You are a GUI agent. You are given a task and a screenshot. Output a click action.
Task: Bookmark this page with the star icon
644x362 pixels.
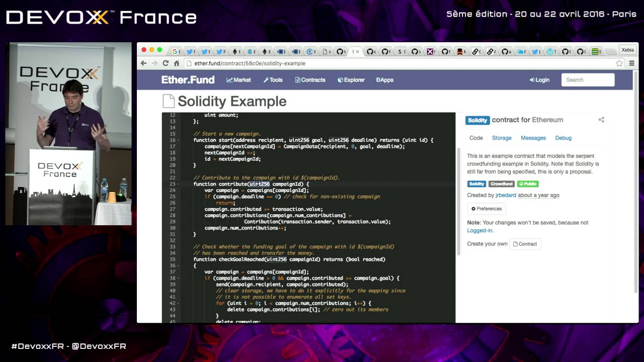click(619, 63)
